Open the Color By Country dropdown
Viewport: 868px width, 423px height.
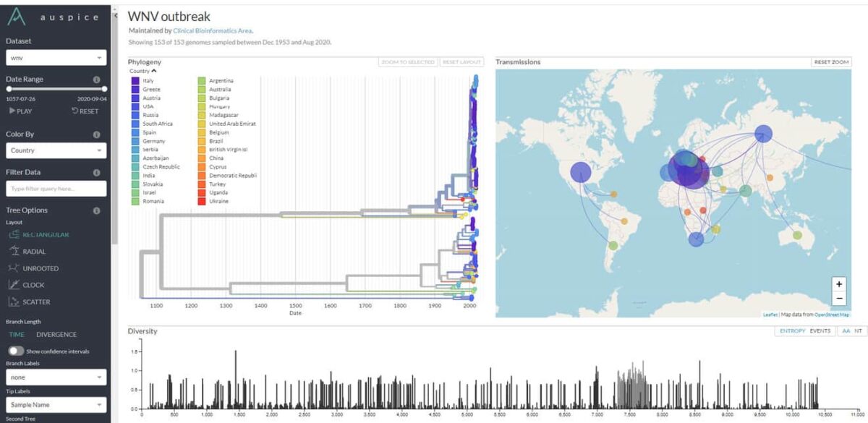point(56,150)
